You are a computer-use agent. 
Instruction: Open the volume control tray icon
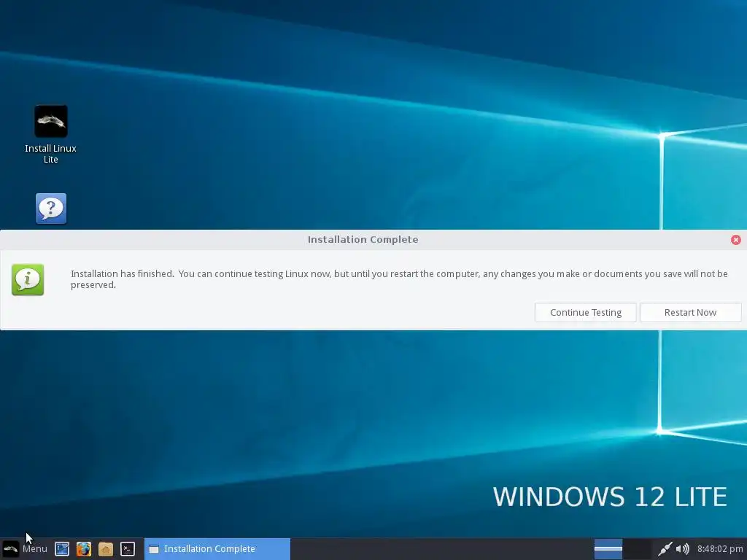[x=683, y=549]
